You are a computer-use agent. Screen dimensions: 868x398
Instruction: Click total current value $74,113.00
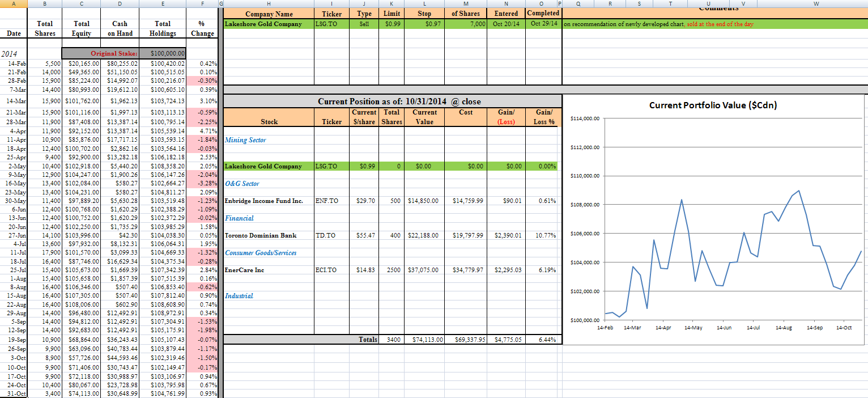[x=423, y=339]
